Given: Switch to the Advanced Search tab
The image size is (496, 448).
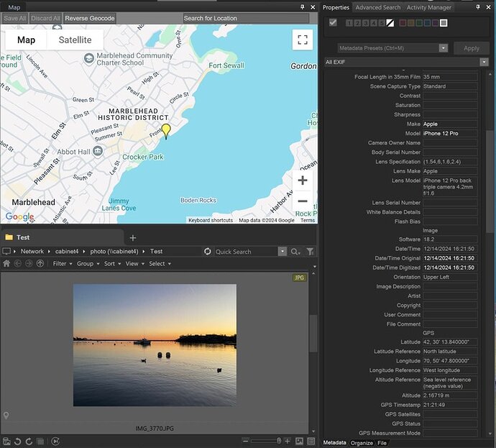Looking at the screenshot, I should 377,8.
